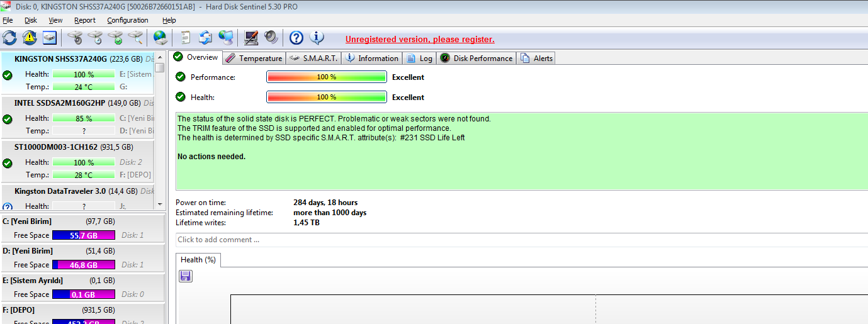
Task: Click the '1,45 TB' lifetime writes value
Action: (307, 223)
